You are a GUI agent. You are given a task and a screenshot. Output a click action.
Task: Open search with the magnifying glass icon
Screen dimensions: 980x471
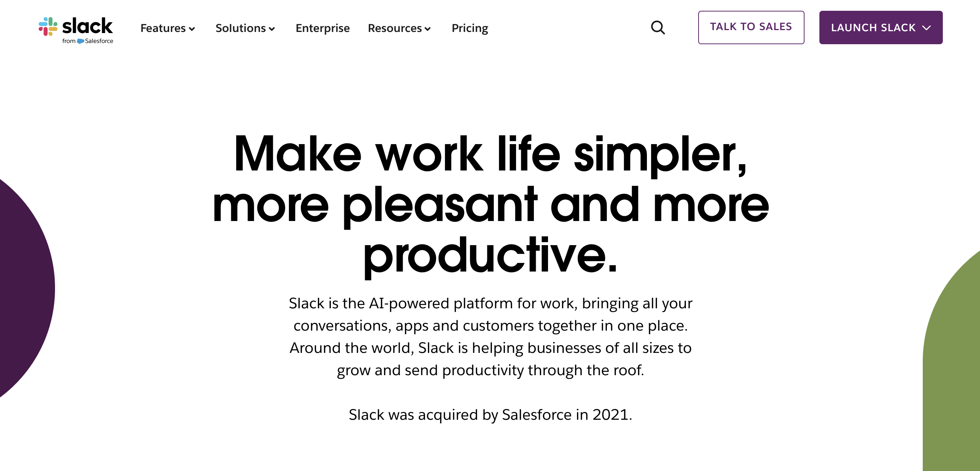pyautogui.click(x=658, y=28)
